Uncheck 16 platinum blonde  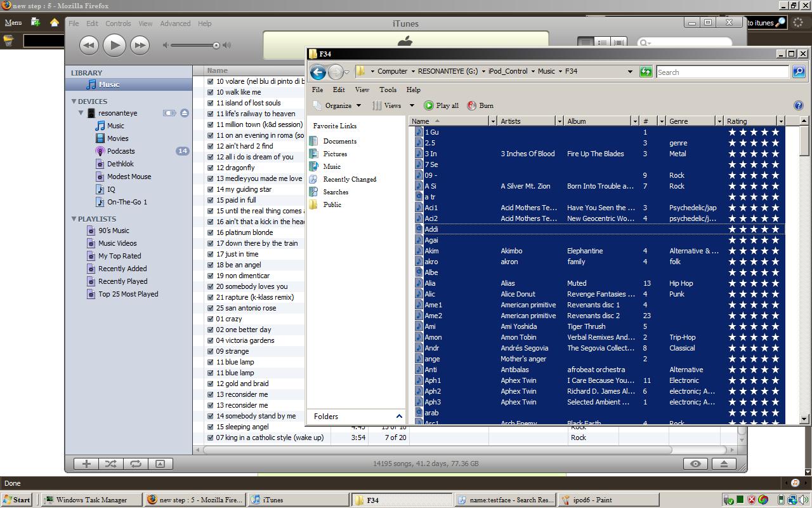tap(211, 232)
